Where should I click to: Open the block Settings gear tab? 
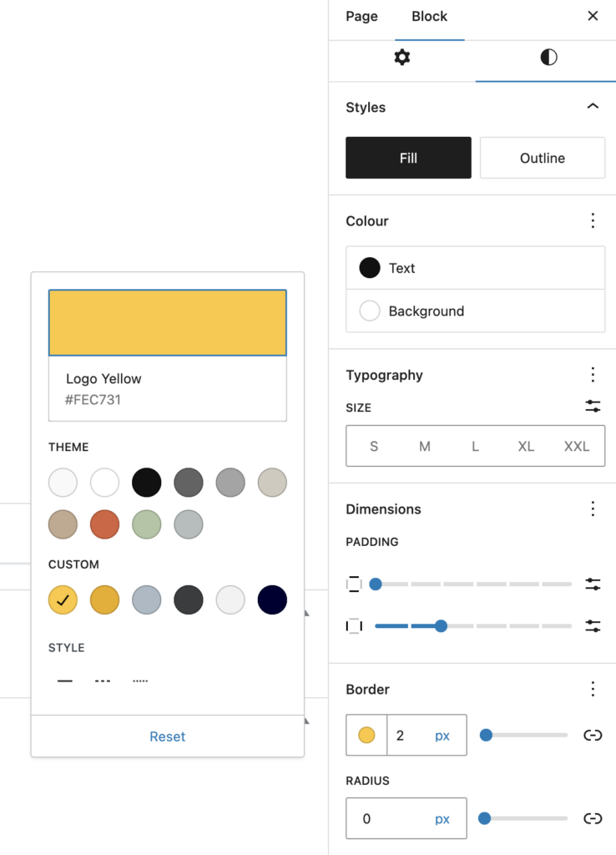[401, 58]
